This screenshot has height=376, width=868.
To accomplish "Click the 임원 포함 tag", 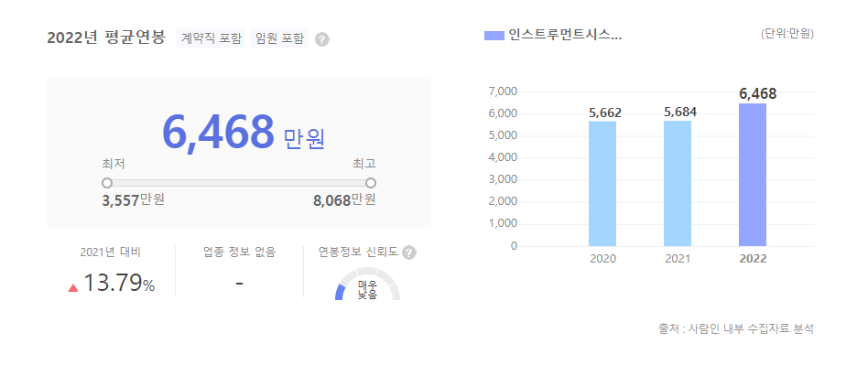I will 279,38.
